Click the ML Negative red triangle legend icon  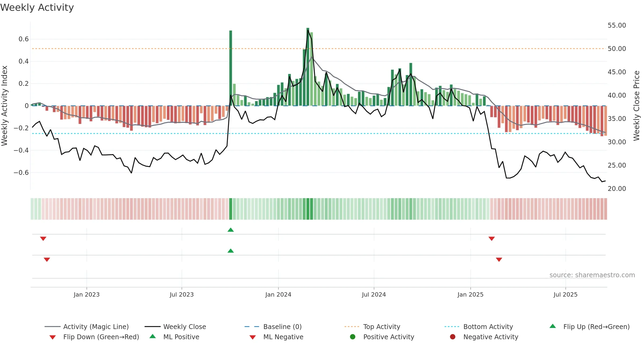click(253, 337)
